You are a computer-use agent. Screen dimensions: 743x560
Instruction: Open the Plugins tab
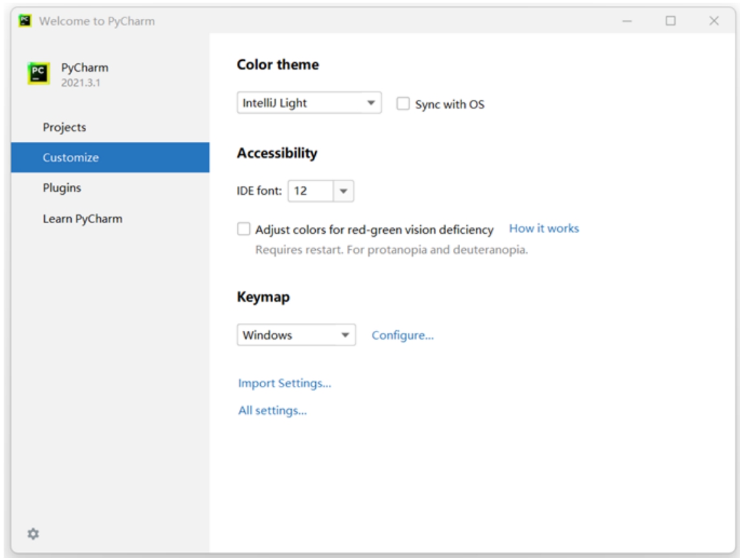[x=110, y=188]
